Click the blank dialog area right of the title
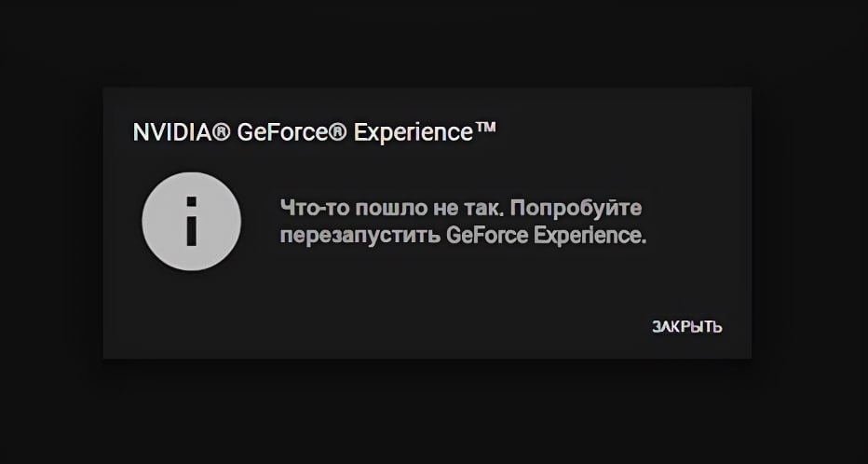868x464 pixels. pyautogui.click(x=620, y=132)
